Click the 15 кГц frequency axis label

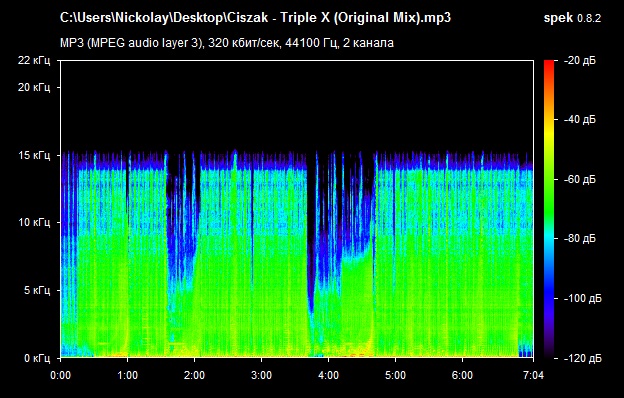(34, 155)
